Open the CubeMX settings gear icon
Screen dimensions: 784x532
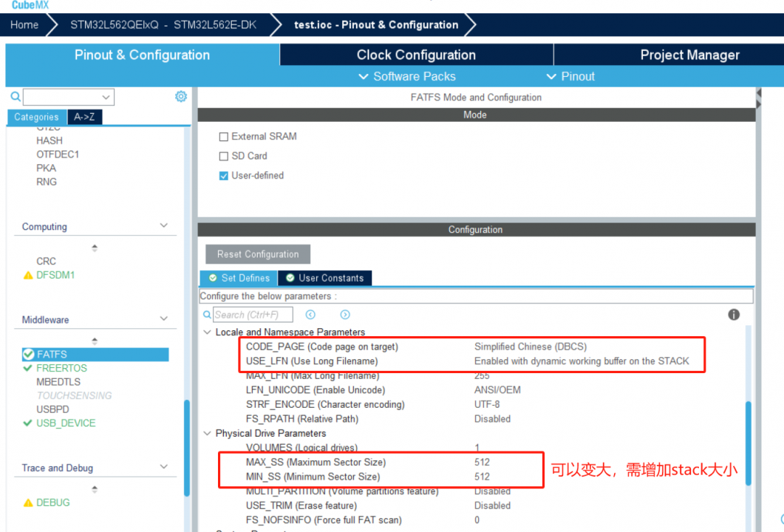(181, 96)
